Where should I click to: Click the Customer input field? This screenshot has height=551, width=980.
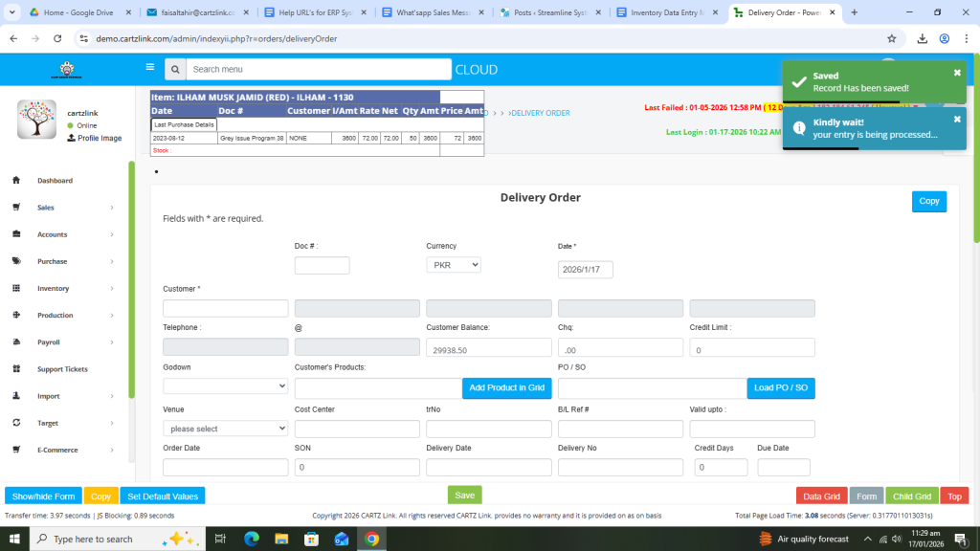click(x=225, y=308)
